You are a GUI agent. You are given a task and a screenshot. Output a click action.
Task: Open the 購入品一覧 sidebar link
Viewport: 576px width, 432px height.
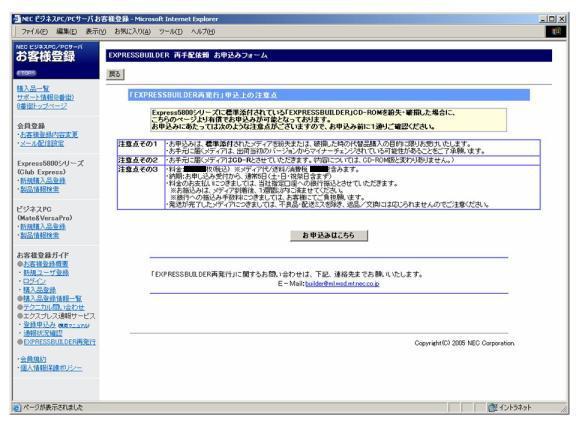click(x=33, y=89)
